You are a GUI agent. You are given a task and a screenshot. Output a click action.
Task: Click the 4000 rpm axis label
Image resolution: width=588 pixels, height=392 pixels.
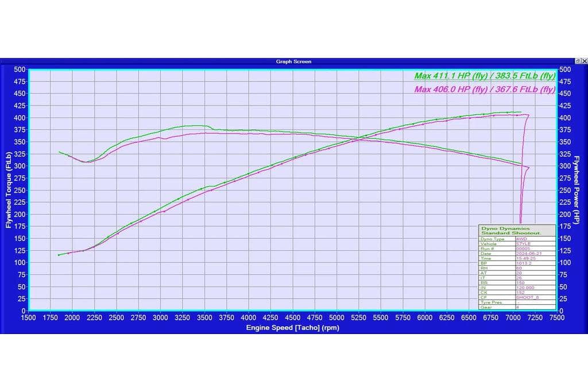click(x=249, y=318)
